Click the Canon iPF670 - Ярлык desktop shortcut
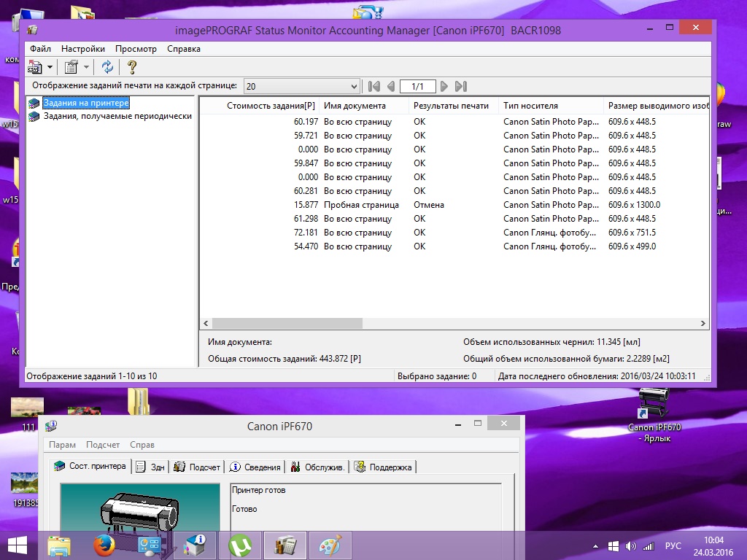This screenshot has height=560, width=747. 654,415
